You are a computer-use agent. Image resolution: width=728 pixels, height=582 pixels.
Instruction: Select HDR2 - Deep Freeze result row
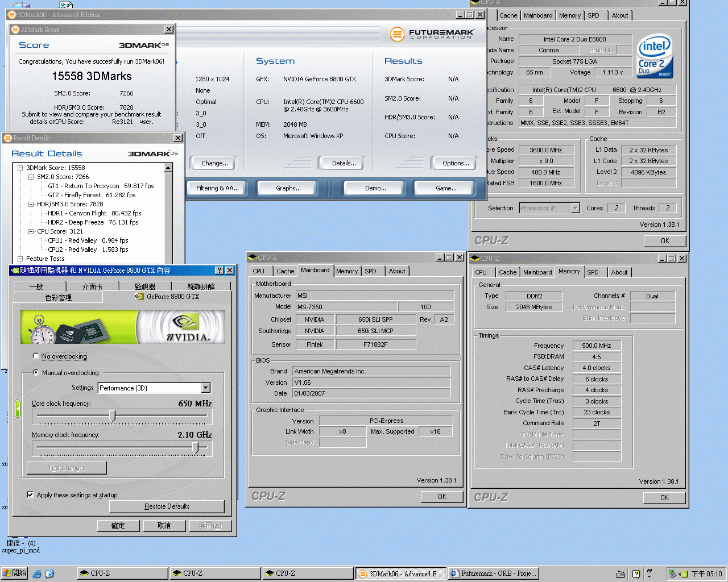click(x=93, y=222)
